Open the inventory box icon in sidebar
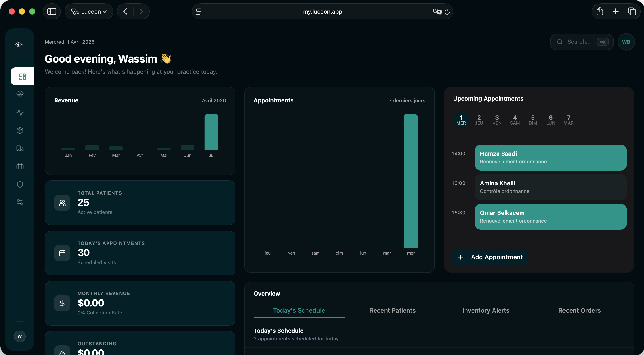The height and width of the screenshot is (355, 644). click(x=20, y=130)
